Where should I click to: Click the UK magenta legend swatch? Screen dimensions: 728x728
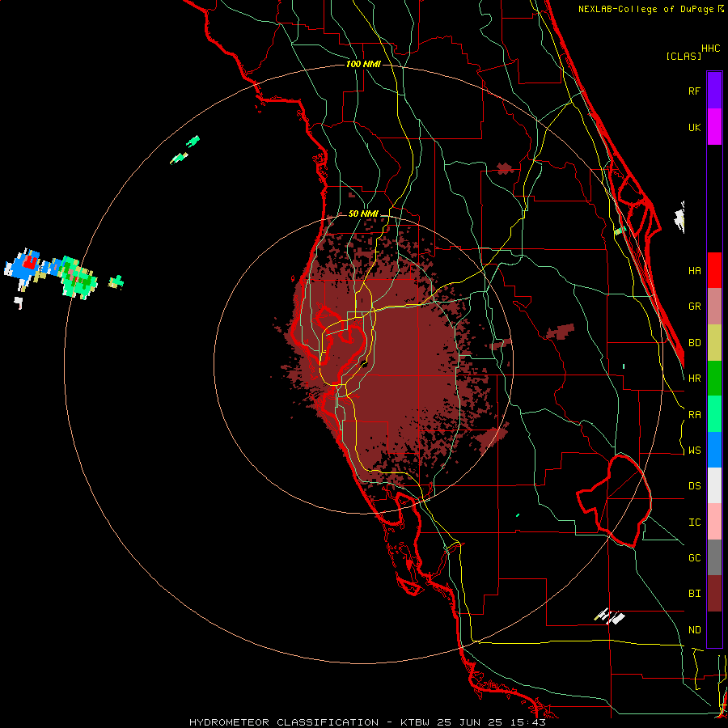pyautogui.click(x=714, y=127)
